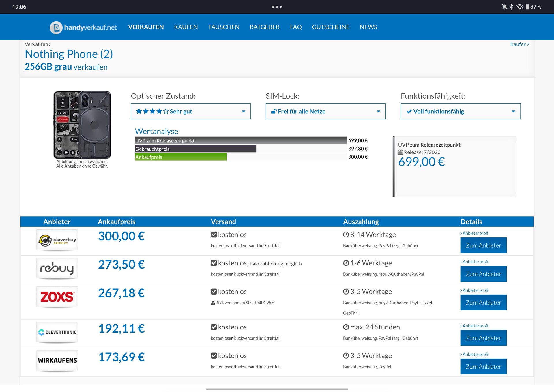Viewport: 554px width, 392px height.
Task: Click the cleverbuy provider logo
Action: [x=57, y=240]
